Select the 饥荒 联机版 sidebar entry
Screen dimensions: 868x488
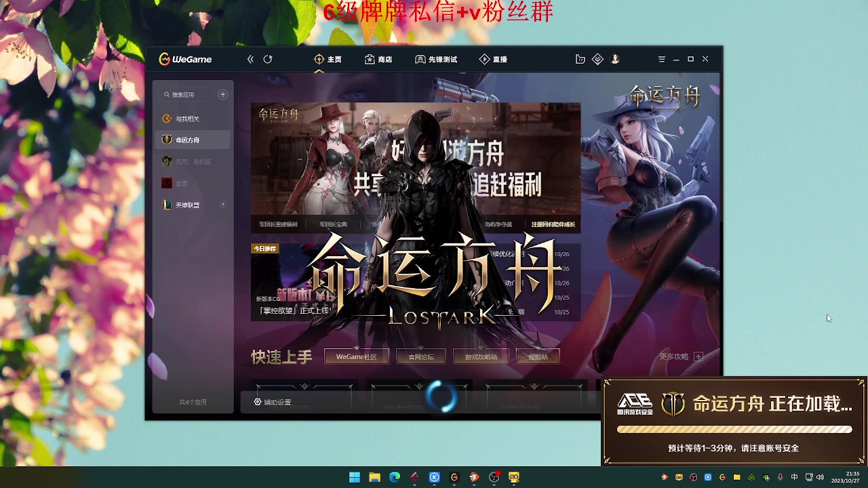click(x=193, y=162)
